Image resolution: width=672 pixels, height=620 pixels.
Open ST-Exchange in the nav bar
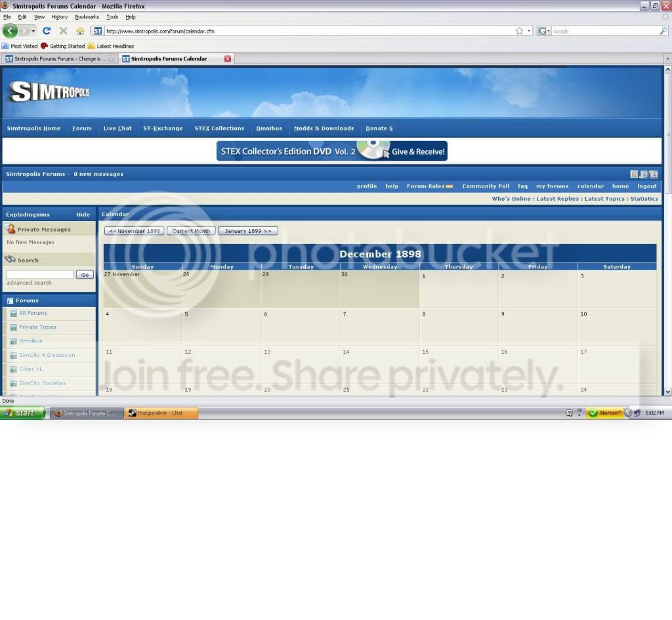pyautogui.click(x=163, y=128)
